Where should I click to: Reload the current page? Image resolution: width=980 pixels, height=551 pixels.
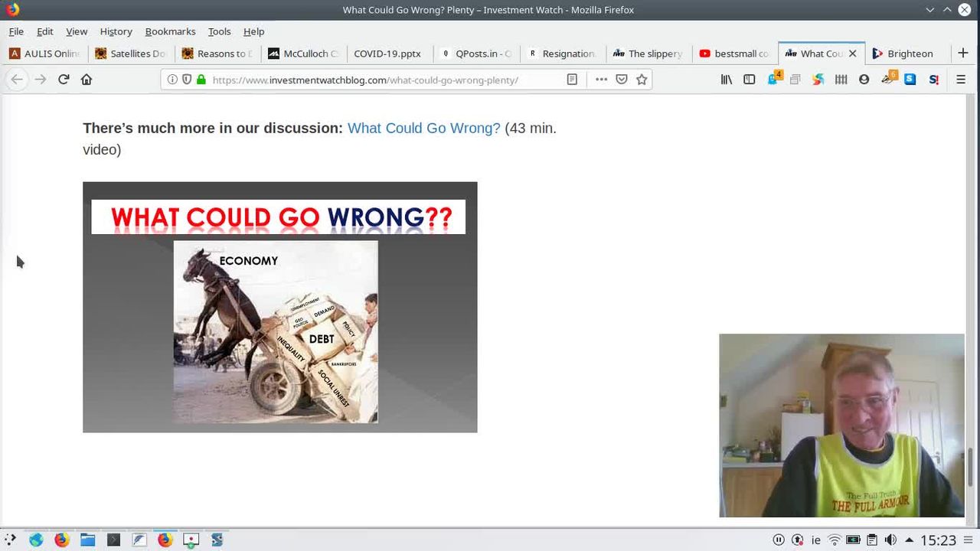64,80
